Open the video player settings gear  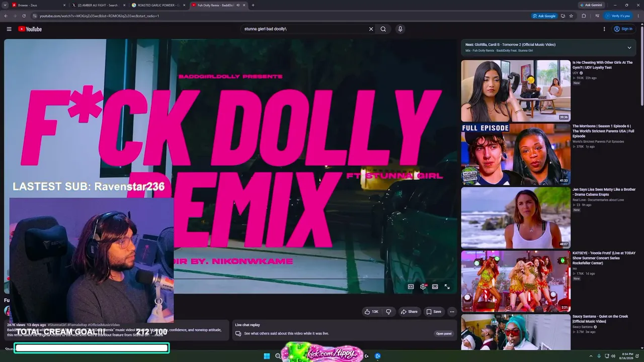click(423, 287)
